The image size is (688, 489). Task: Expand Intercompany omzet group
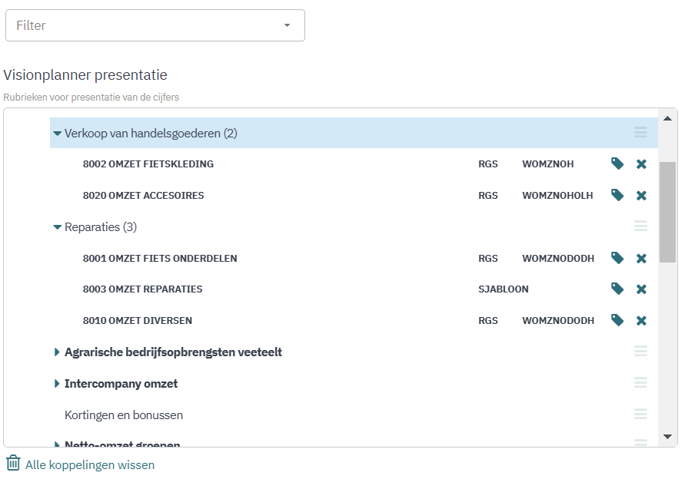coord(57,383)
